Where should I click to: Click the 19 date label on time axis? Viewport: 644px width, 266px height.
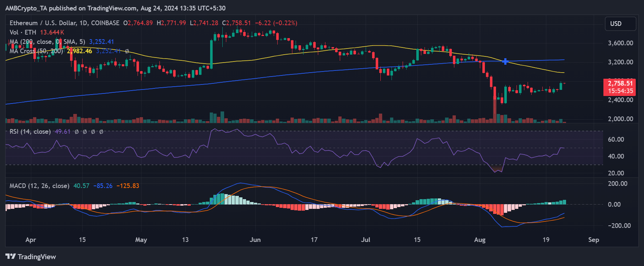(x=546, y=240)
